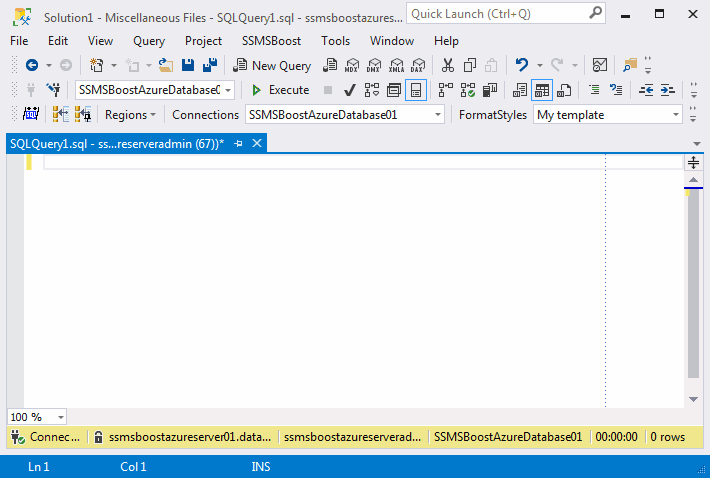Image resolution: width=710 pixels, height=478 pixels.
Task: Click the Cut scissors icon
Action: 448,65
